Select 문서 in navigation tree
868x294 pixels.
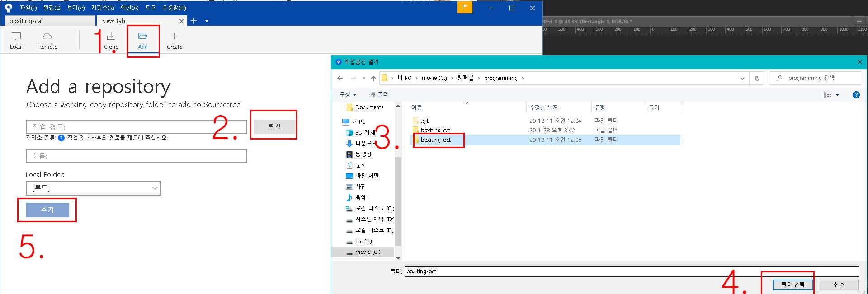click(x=356, y=165)
